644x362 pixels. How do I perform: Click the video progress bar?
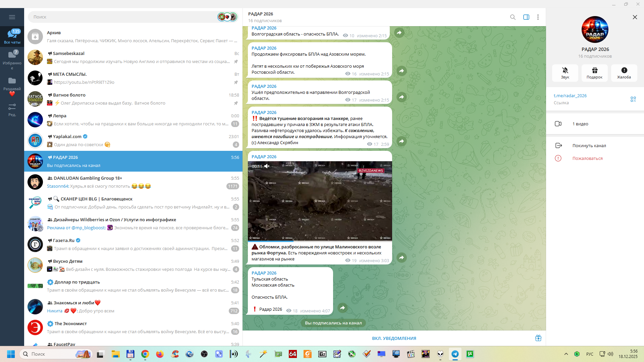coord(320,241)
